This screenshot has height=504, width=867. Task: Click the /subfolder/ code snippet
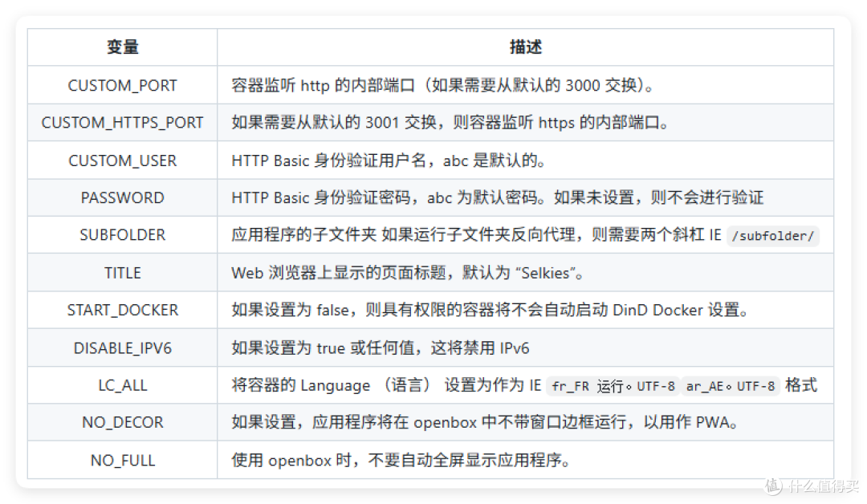point(772,236)
